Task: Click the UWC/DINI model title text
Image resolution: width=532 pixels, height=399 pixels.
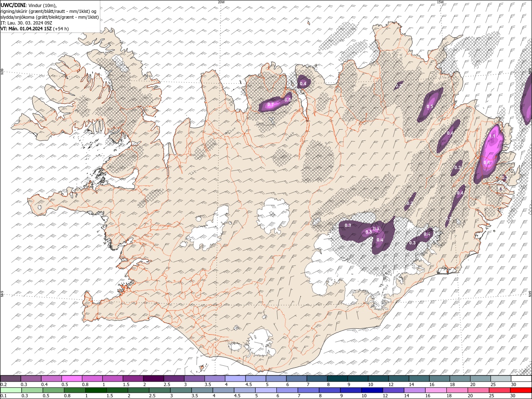Action: tap(12, 5)
